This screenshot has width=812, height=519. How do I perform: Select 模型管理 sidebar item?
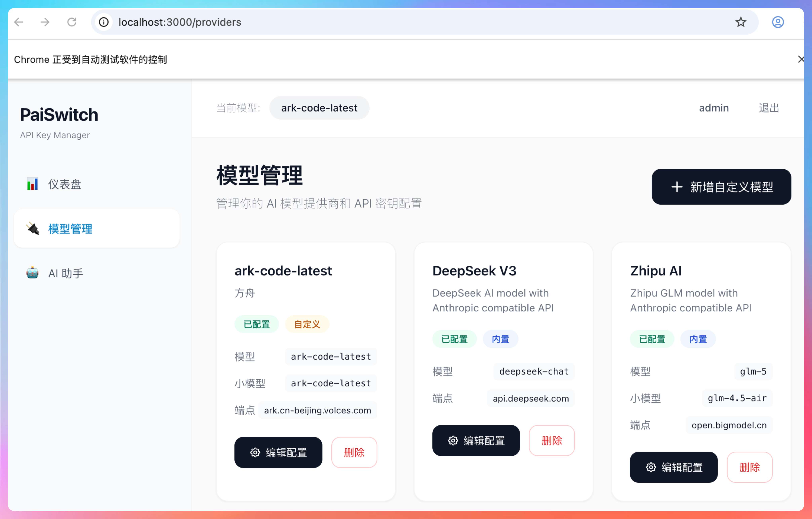point(70,229)
